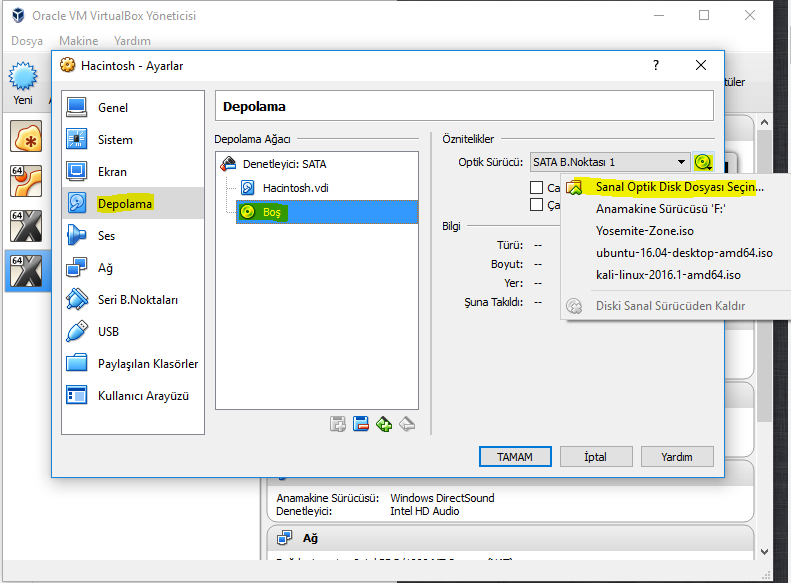Choose Sanal Optik Disk Dosyası Seçin...

[x=679, y=187]
